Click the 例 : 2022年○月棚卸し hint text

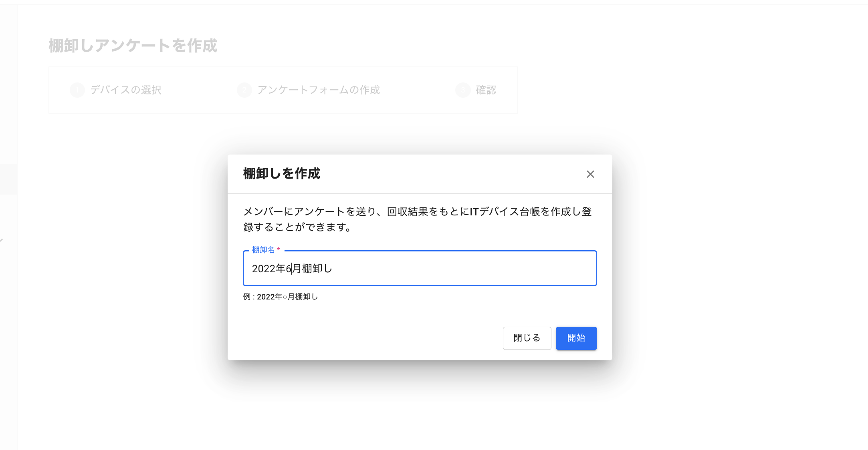pos(280,297)
